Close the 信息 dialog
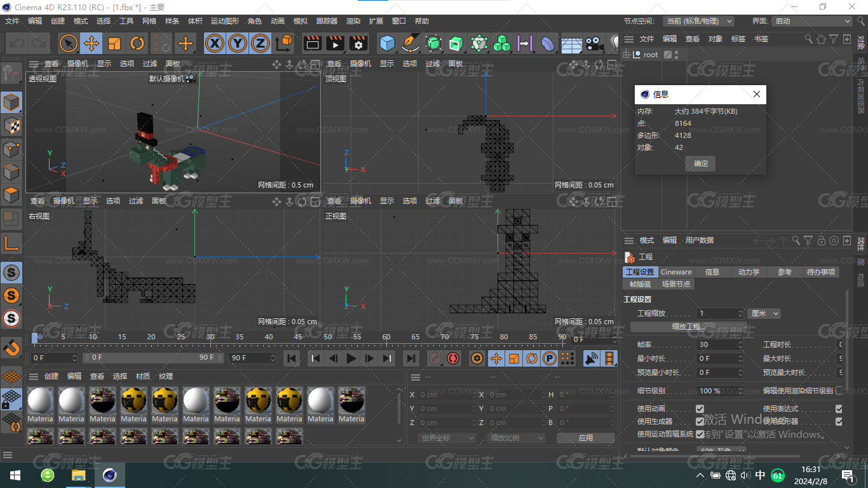 [757, 94]
